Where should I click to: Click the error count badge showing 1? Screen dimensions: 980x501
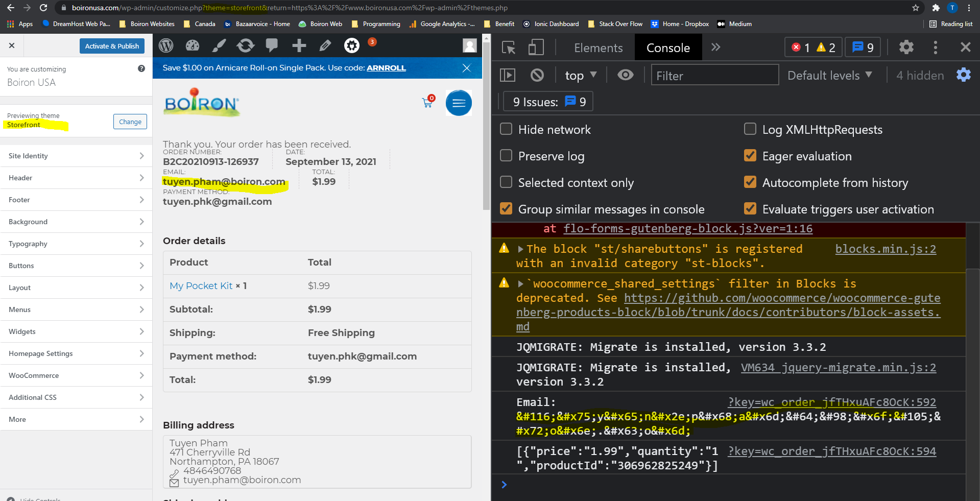pyautogui.click(x=801, y=47)
